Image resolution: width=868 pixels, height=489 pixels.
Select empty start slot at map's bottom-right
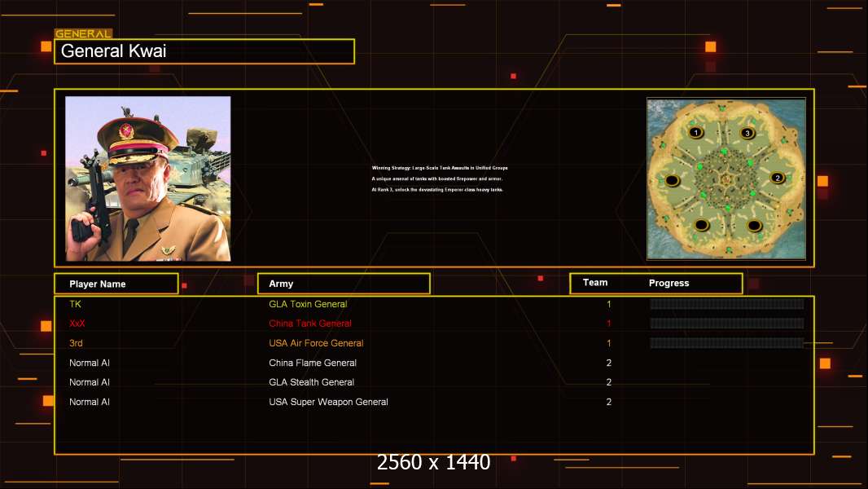pyautogui.click(x=754, y=225)
